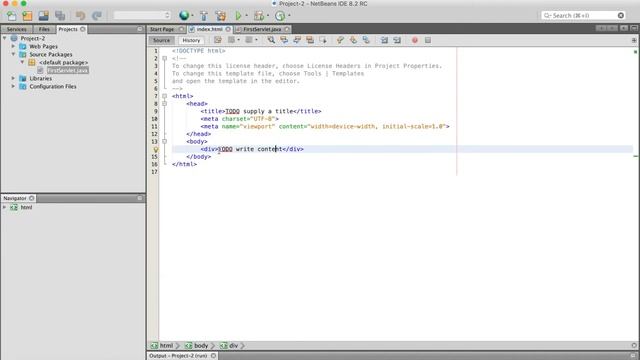The height and width of the screenshot is (360, 640).
Task: Open dropdown arrow beside Run Project
Action: click(246, 16)
